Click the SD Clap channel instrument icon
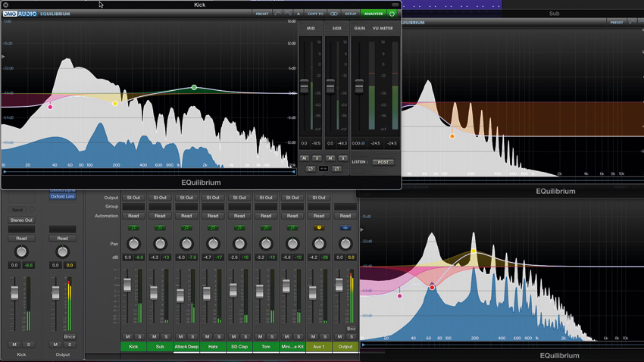This screenshot has width=644, height=362. coord(239,228)
